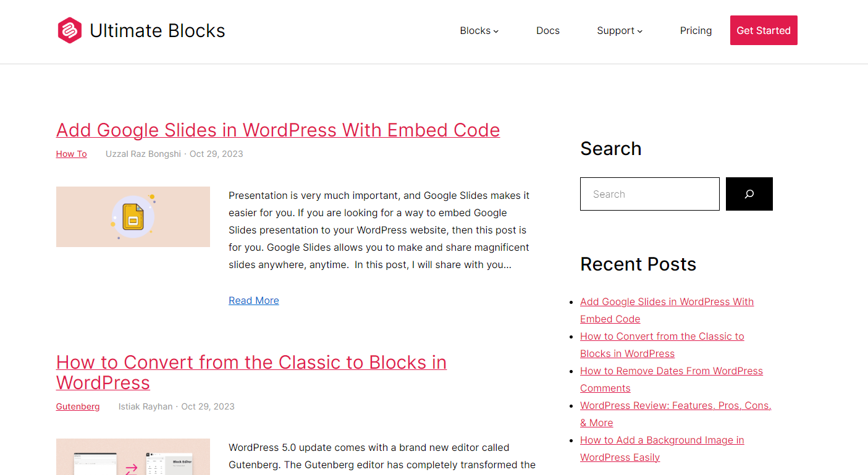Click the magnifying glass search icon
The height and width of the screenshot is (475, 868).
click(x=749, y=193)
